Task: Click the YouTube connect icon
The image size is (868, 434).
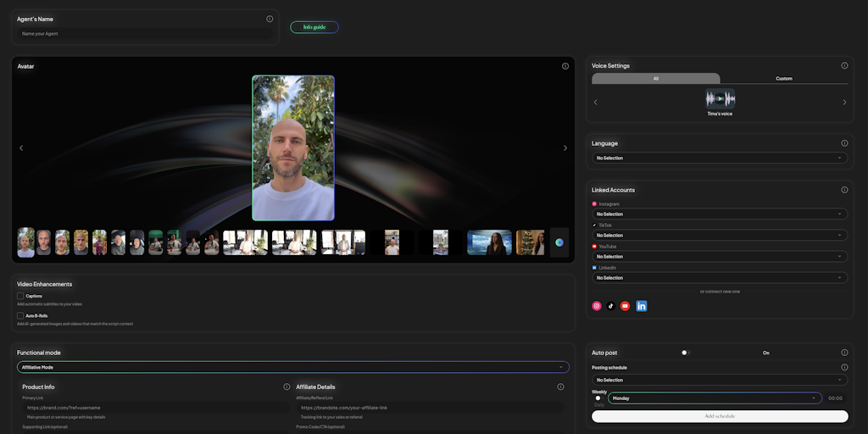Action: pos(625,306)
